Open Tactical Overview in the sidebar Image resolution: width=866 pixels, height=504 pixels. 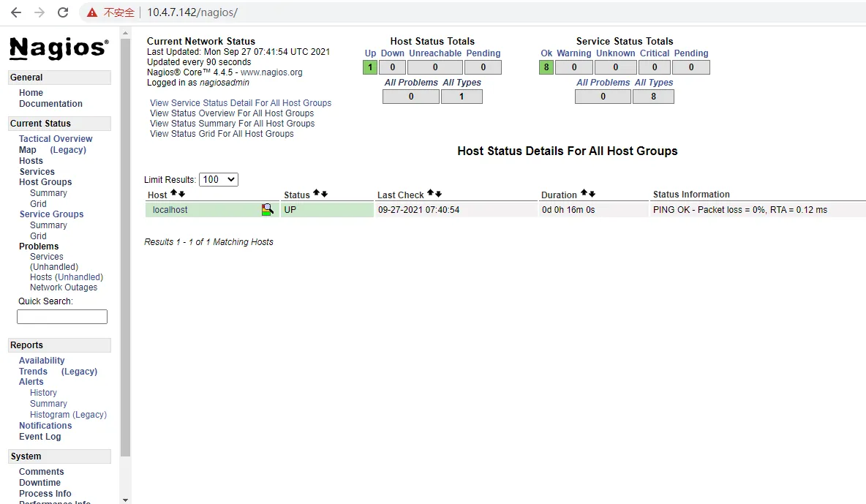[x=56, y=139]
